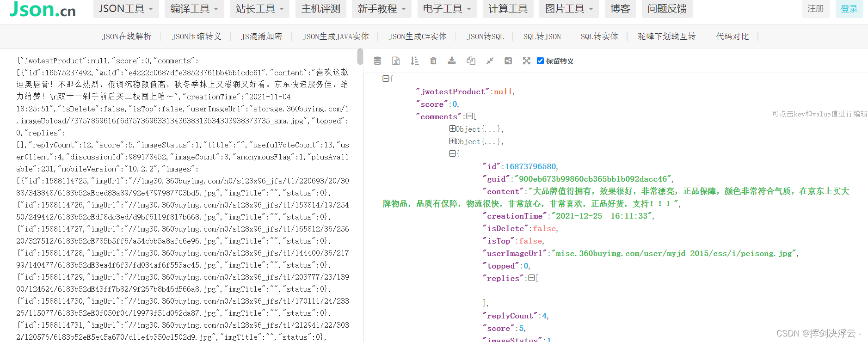Click the copy documents icon

tap(471, 61)
